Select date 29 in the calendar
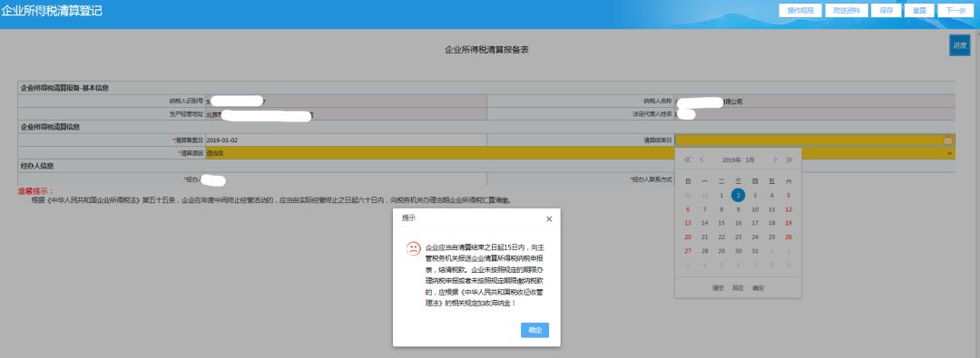This screenshot has width=980, height=358. coord(721,250)
